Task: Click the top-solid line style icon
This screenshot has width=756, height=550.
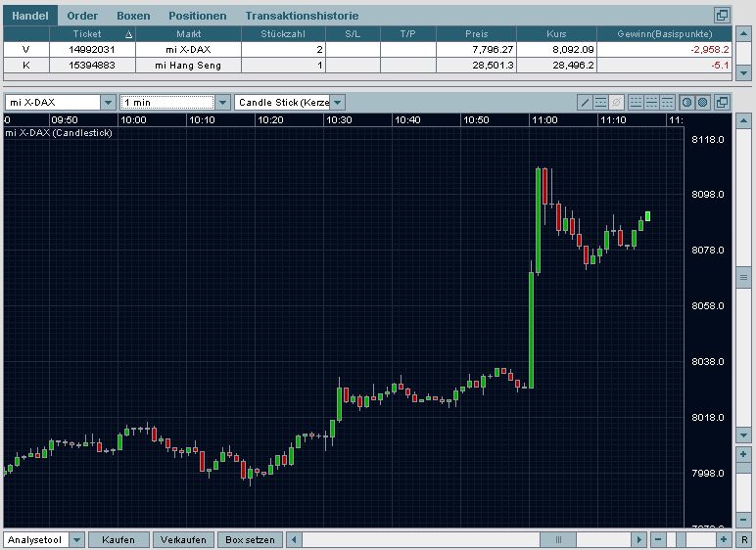Action: click(667, 102)
